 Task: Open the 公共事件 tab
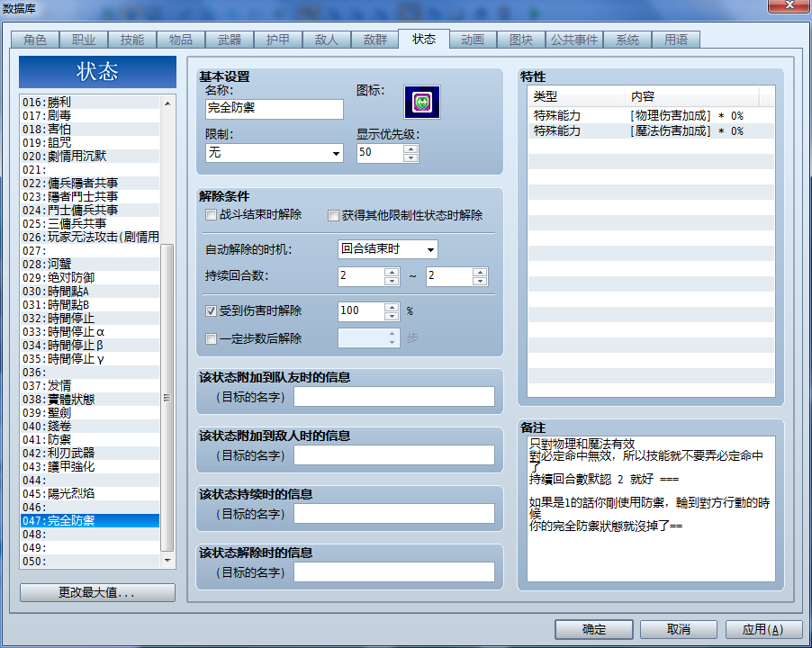pos(574,40)
